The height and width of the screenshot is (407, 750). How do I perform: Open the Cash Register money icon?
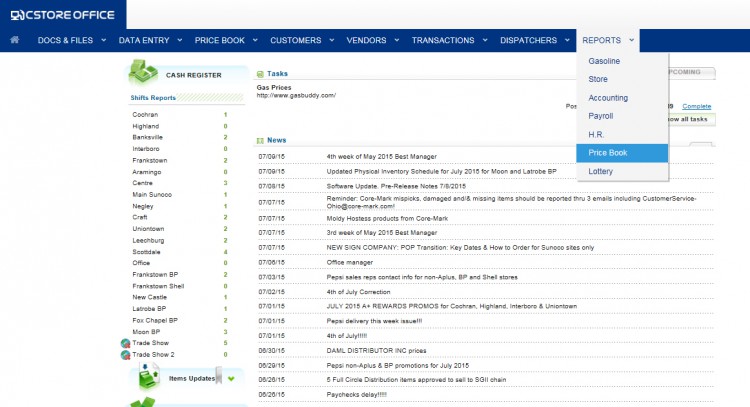143,71
